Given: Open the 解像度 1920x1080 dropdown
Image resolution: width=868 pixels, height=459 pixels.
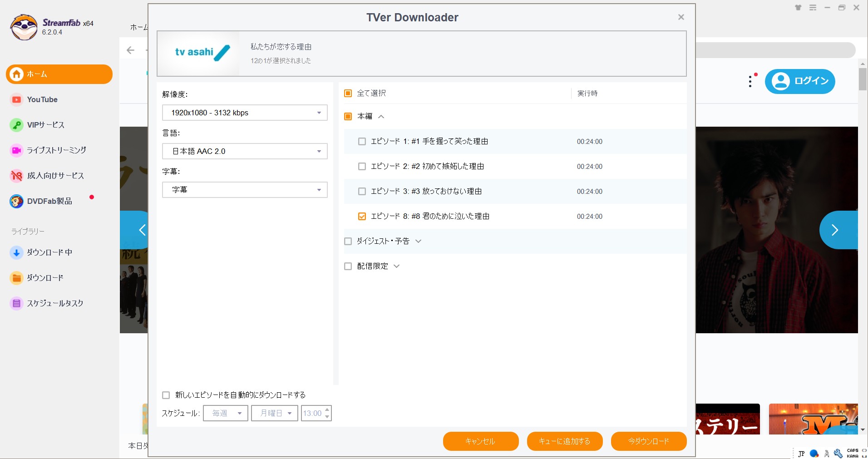Looking at the screenshot, I should [245, 113].
